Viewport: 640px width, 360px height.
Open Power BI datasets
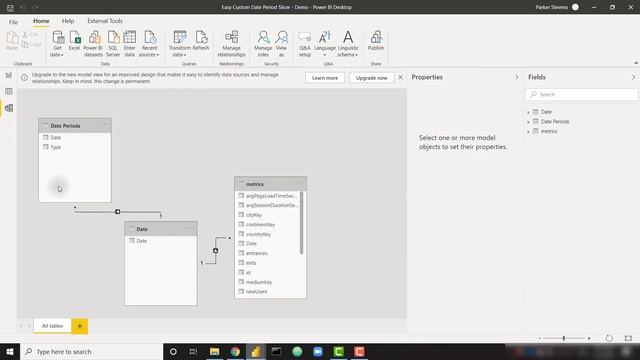[93, 44]
